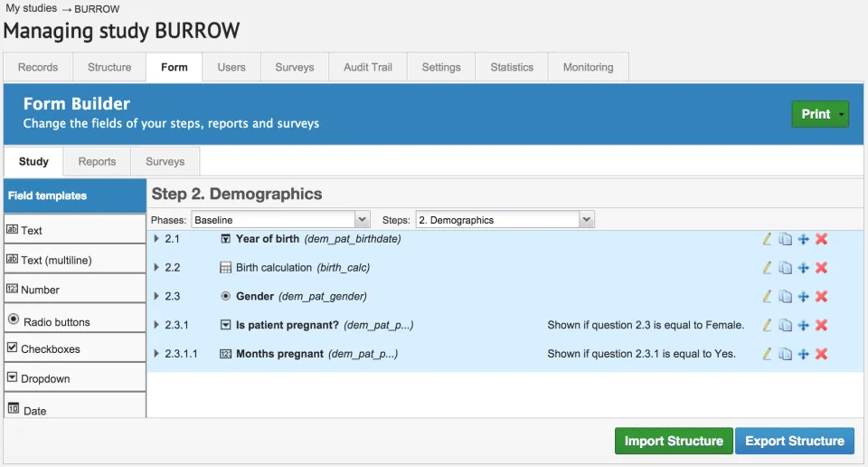The height and width of the screenshot is (467, 868).
Task: Edit the Birth calculation field with pencil icon
Action: [767, 268]
